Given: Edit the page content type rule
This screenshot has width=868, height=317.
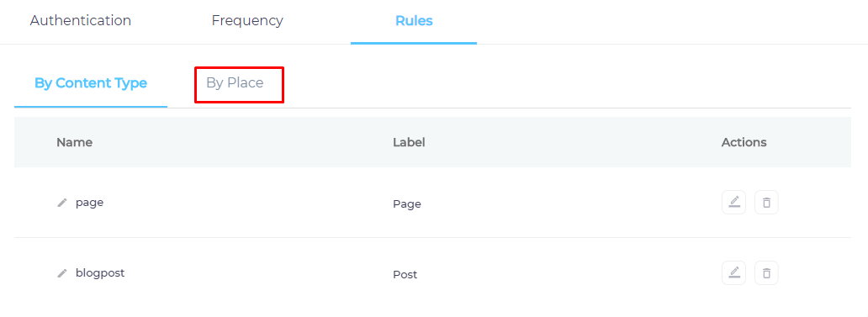Looking at the screenshot, I should [x=733, y=203].
